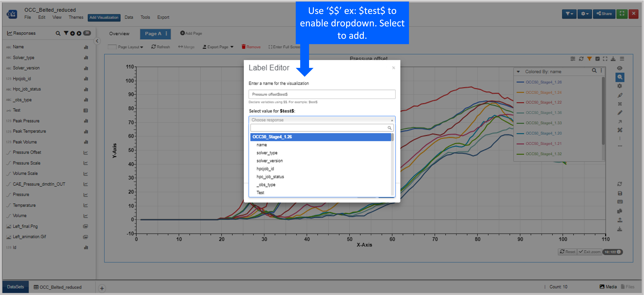The width and height of the screenshot is (644, 295).
Task: Open Left_final.Png image icon
Action: pyautogui.click(x=85, y=226)
